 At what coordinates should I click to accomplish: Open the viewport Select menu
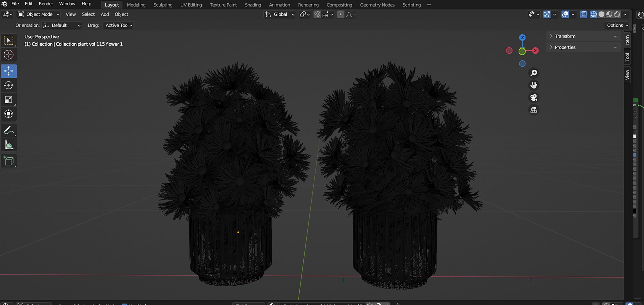point(88,14)
